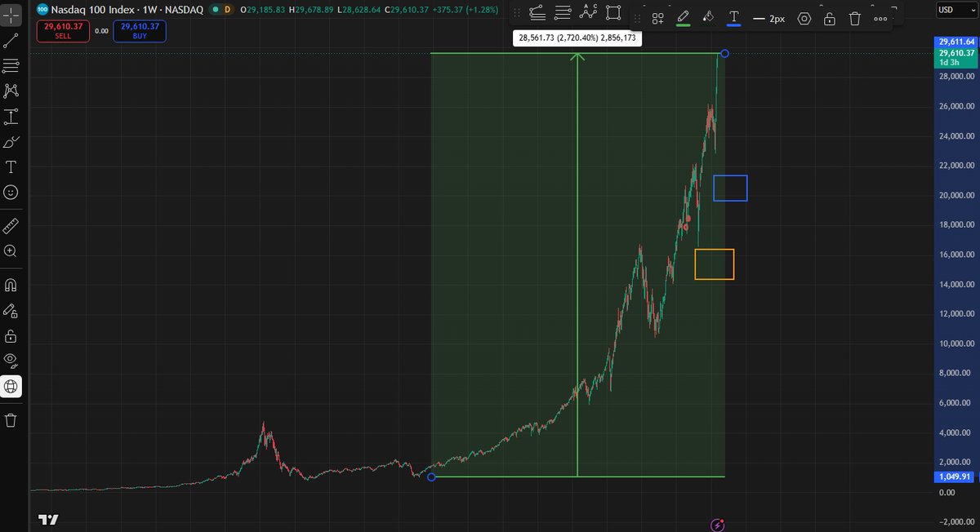Pick horizontal lines tool in favorites bar
980x532 pixels.
[x=563, y=12]
